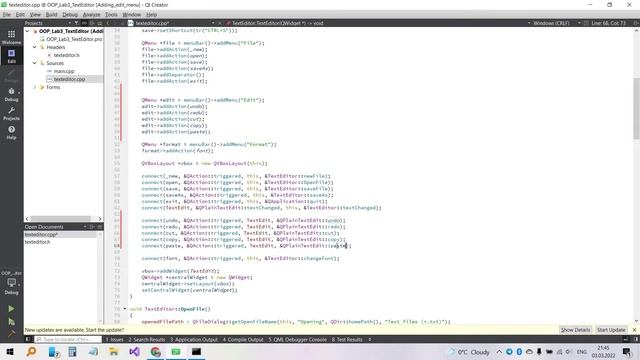Open File Explorer from the taskbar
The image size is (640, 360).
click(x=113, y=351)
